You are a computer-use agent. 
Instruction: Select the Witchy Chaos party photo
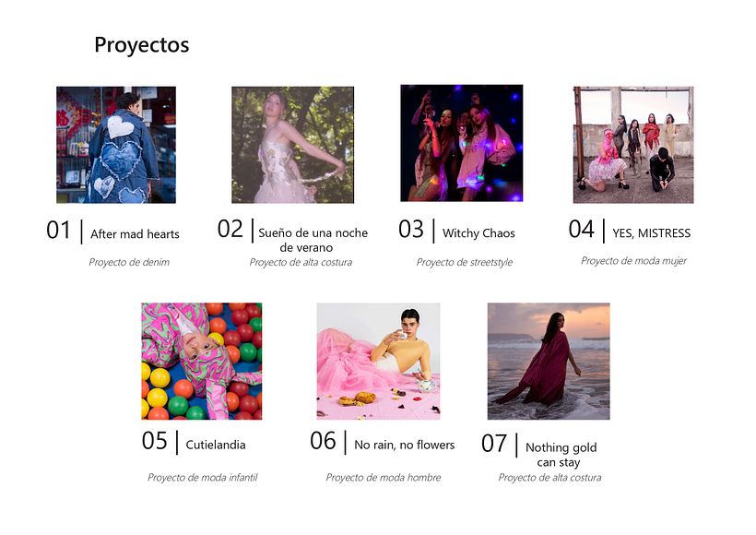click(461, 143)
